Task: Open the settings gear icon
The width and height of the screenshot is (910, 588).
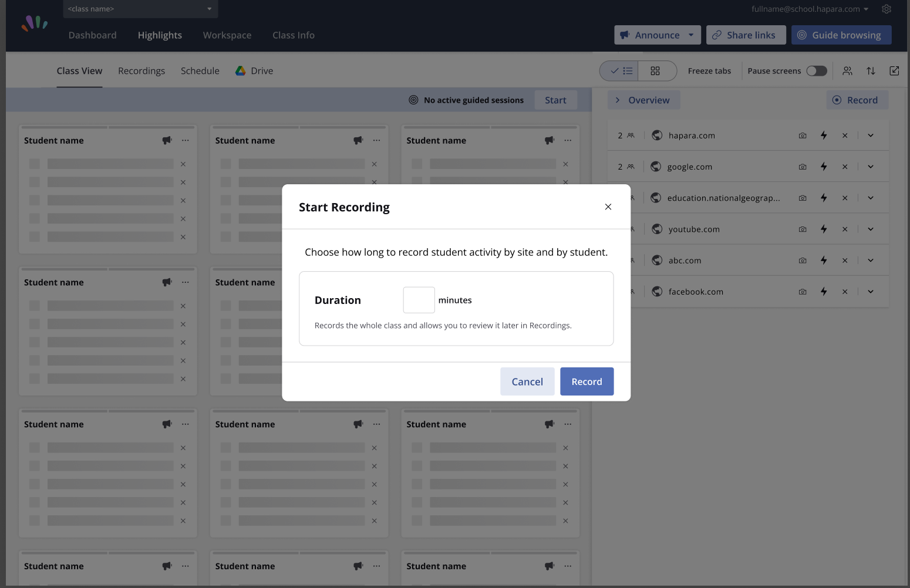Action: (887, 9)
